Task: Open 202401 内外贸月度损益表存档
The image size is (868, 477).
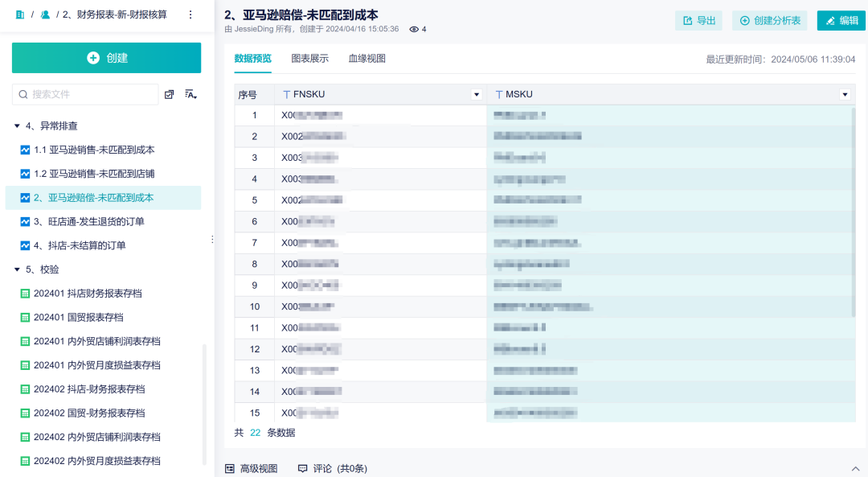Action: tap(97, 365)
